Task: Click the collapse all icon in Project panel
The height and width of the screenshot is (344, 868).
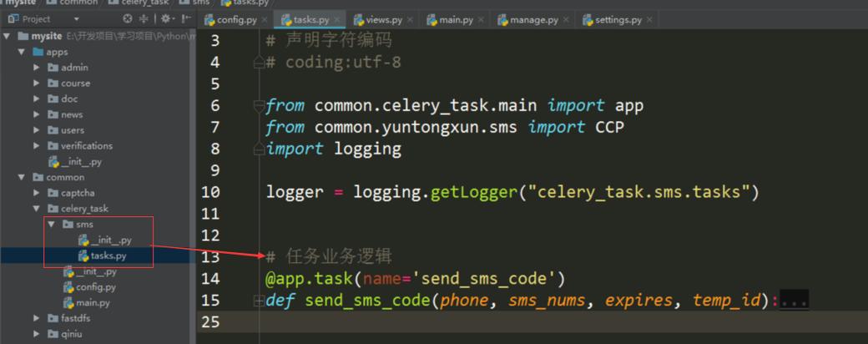Action: 144,19
